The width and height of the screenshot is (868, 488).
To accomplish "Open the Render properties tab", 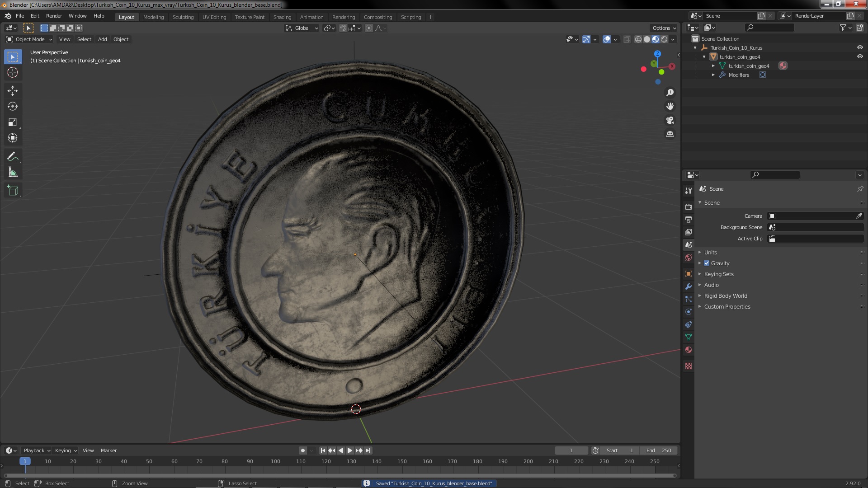I will (x=689, y=206).
